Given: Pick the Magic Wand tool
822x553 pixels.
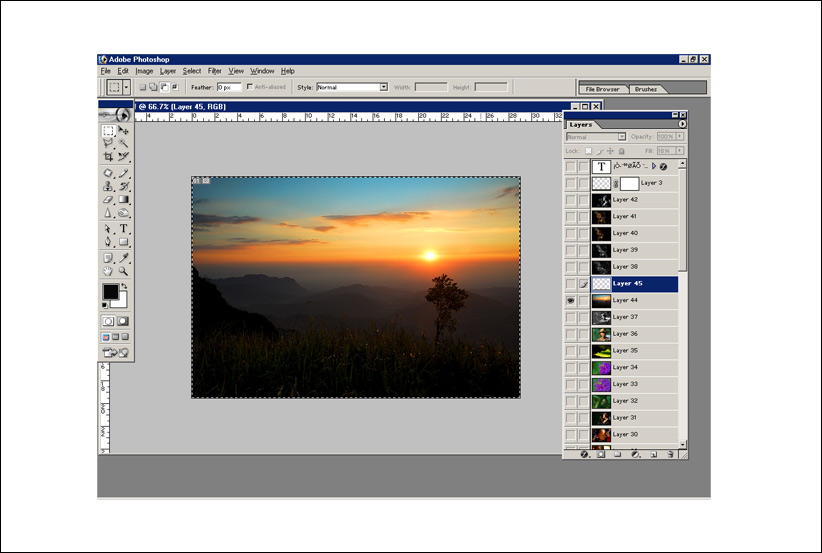Looking at the screenshot, I should [x=124, y=144].
